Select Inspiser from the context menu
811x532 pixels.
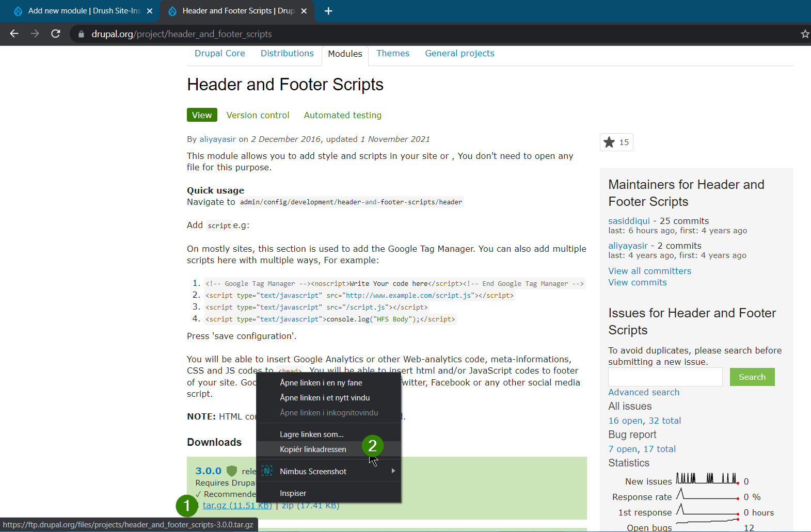coord(293,493)
